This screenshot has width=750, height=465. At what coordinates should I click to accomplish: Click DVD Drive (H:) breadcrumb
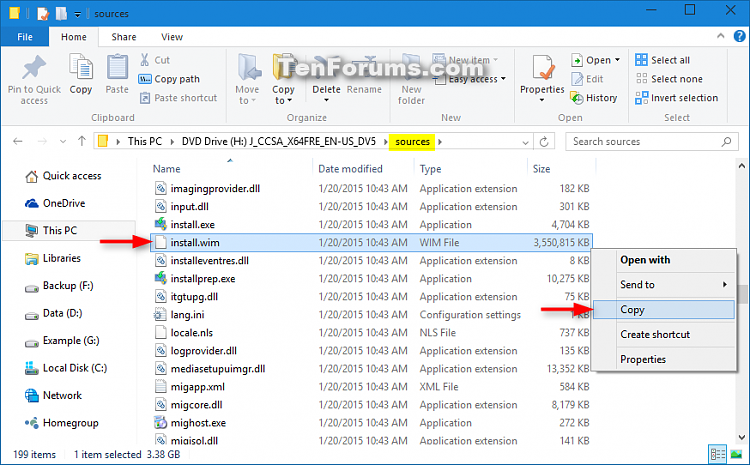pyautogui.click(x=278, y=142)
